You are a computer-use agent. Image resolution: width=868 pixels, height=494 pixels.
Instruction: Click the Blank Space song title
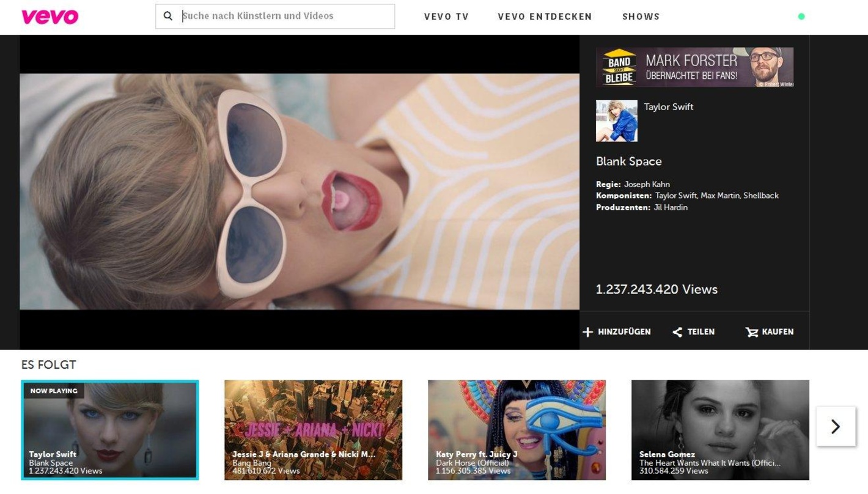(x=628, y=161)
